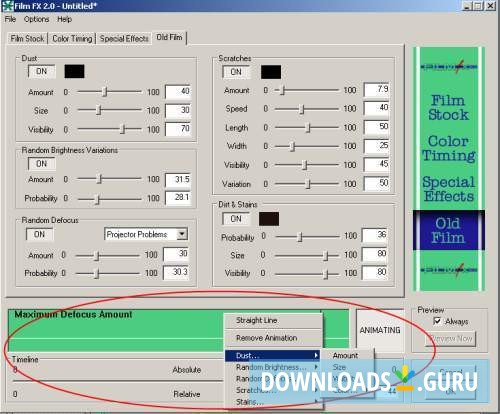
Task: Toggle the Scratches ON button
Action: (x=236, y=72)
